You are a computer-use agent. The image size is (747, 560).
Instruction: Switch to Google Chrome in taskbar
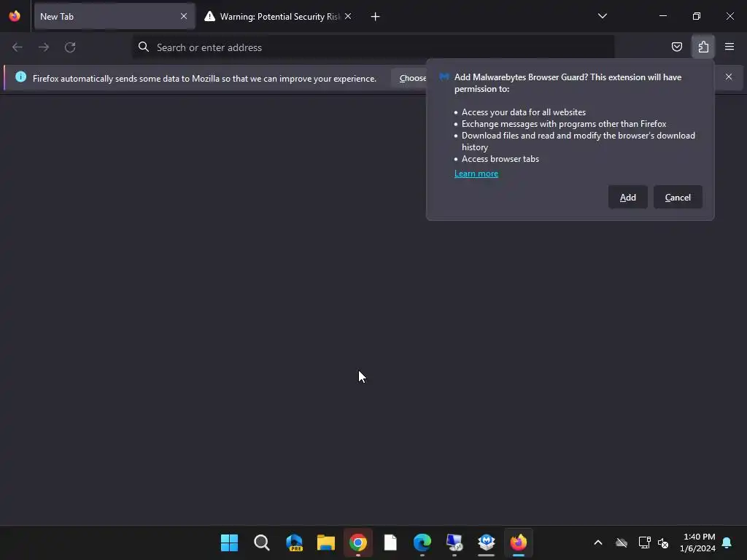click(x=357, y=542)
